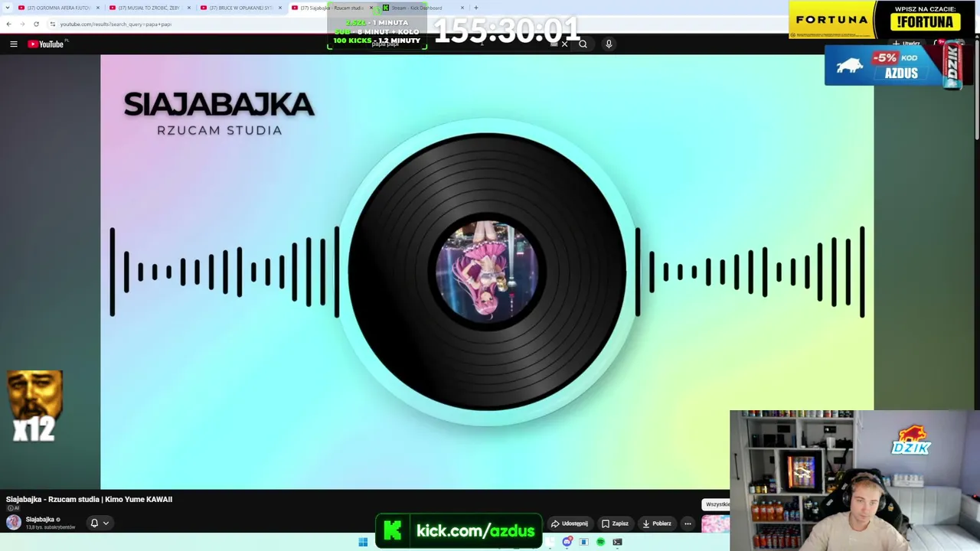
Task: Open the on-screen keyboard icon in search
Action: pyautogui.click(x=554, y=44)
